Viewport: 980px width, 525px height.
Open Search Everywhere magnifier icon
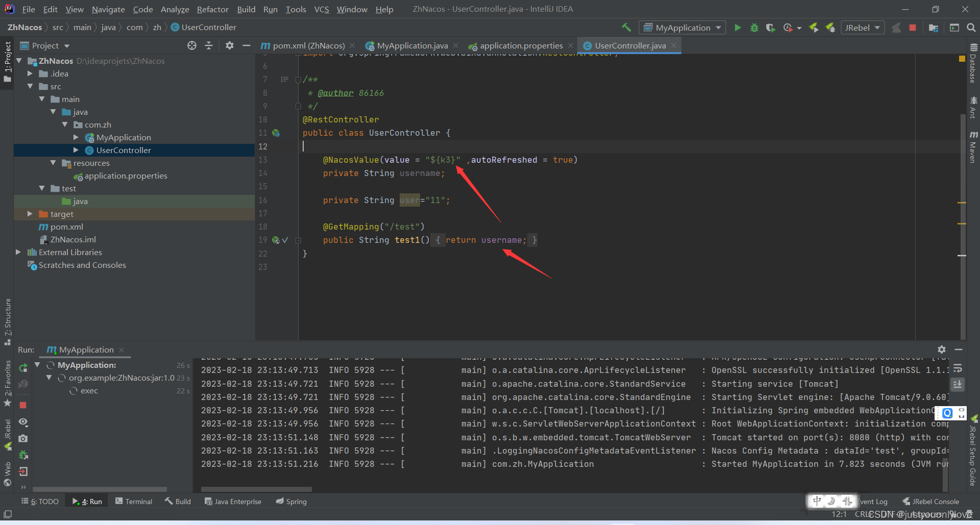coord(971,28)
